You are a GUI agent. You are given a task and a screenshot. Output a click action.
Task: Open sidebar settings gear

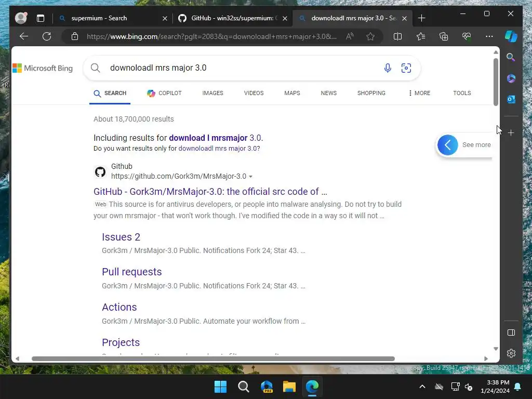[x=511, y=353]
